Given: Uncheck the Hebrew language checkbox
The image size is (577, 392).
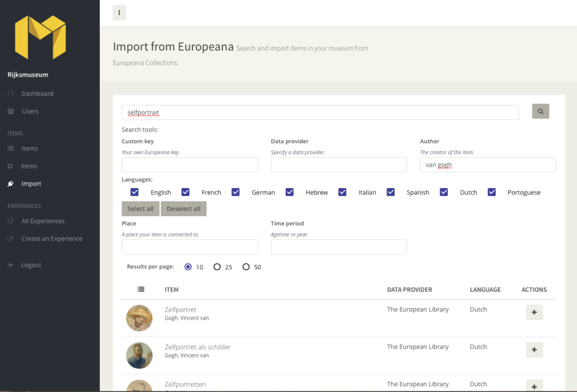Looking at the screenshot, I should 290,192.
